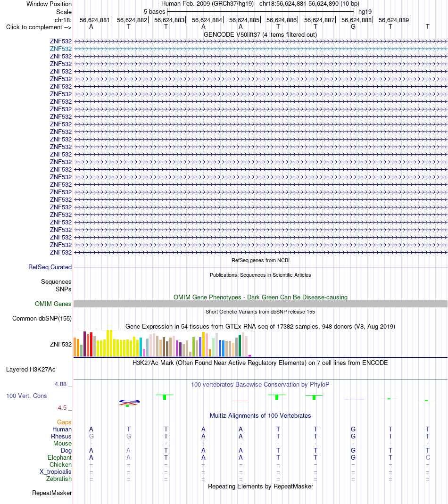Open 'RefSeq genes from NCBI' track title
This screenshot has height=504, width=448.
coord(260,260)
